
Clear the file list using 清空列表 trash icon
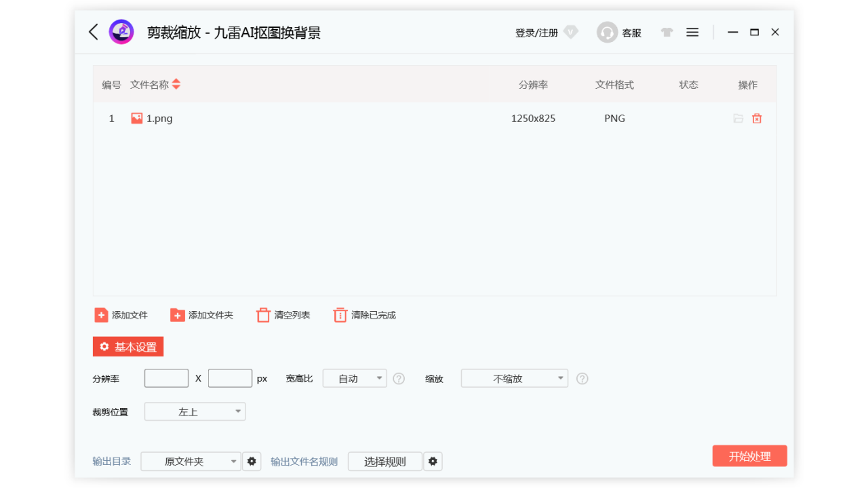[x=263, y=314]
